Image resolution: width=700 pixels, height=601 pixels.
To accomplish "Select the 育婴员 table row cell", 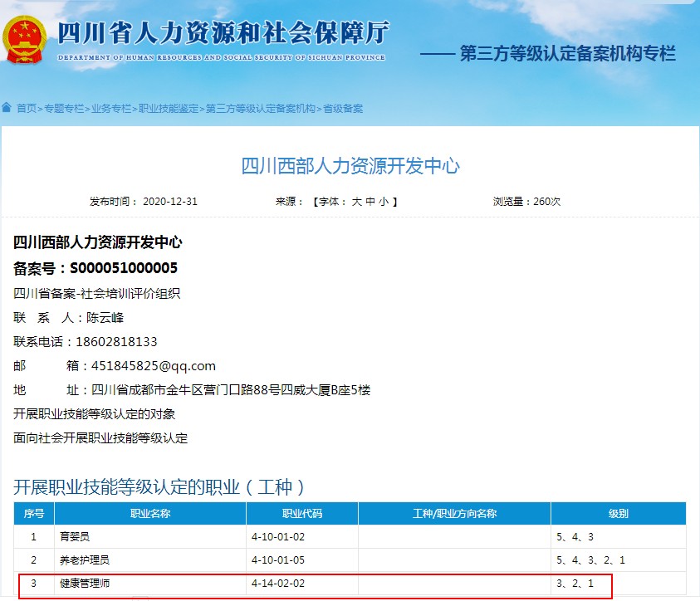I will click(x=68, y=537).
